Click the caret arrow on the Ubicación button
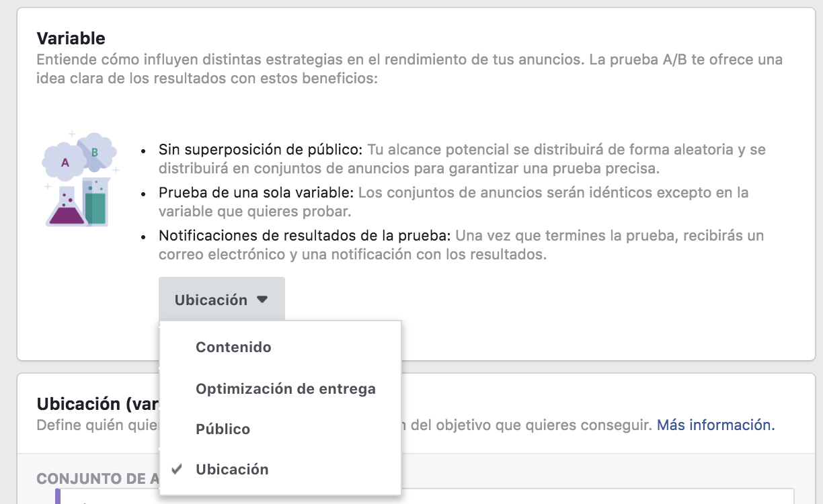823x504 pixels. click(x=262, y=298)
